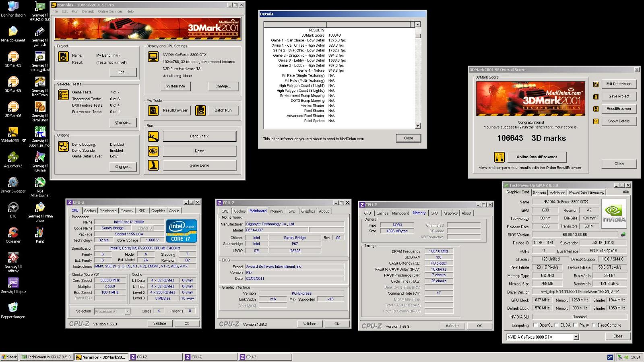
Task: Open the Help menu in 3DMark2001
Action: pyautogui.click(x=130, y=11)
